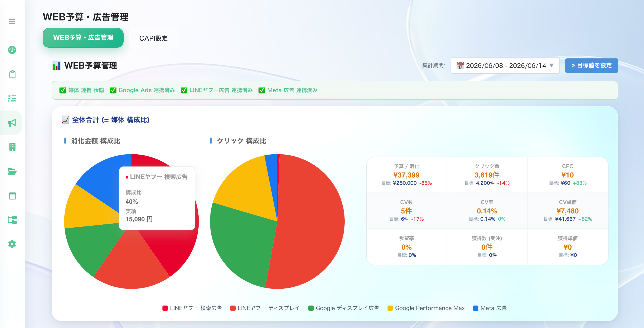644x328 pixels.
Task: Click the 媒体 連携 状態 check mark
Action: (63, 90)
